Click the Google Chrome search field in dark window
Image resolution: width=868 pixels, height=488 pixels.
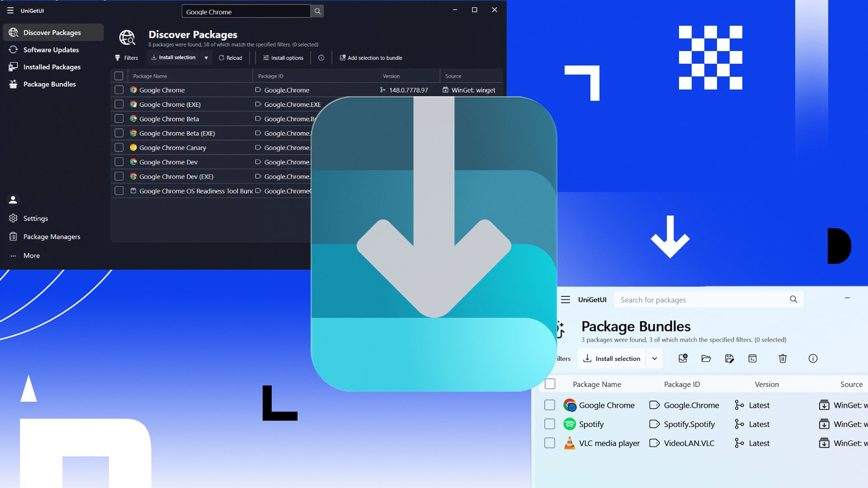tap(246, 11)
